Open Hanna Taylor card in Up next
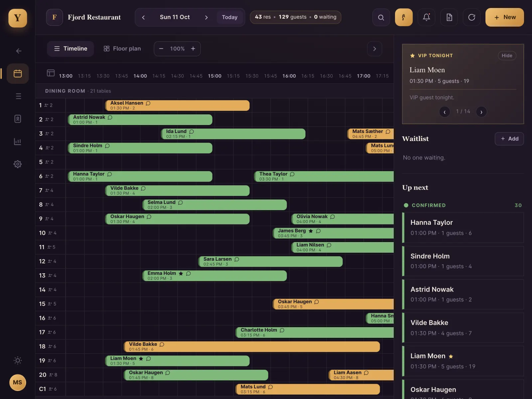 coord(463,228)
